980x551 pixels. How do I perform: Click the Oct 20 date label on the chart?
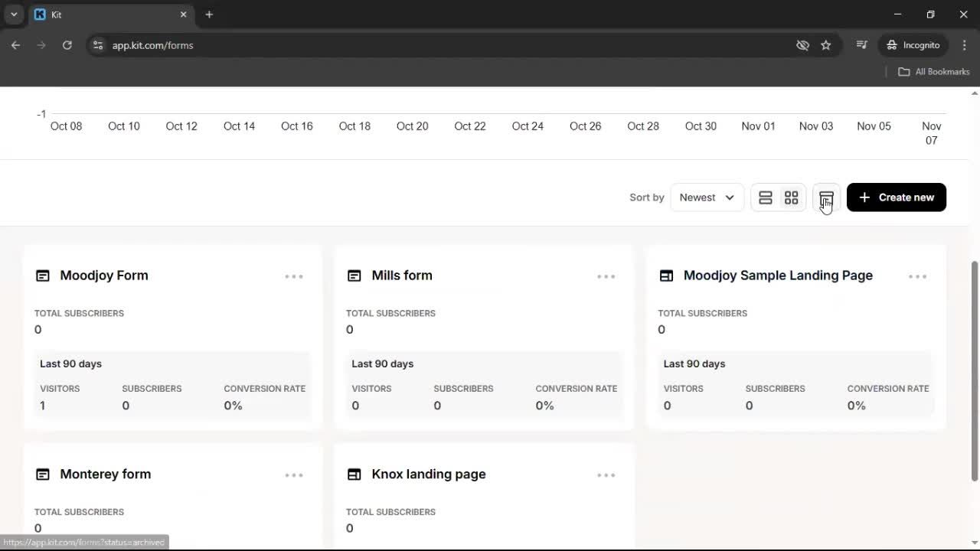[412, 126]
